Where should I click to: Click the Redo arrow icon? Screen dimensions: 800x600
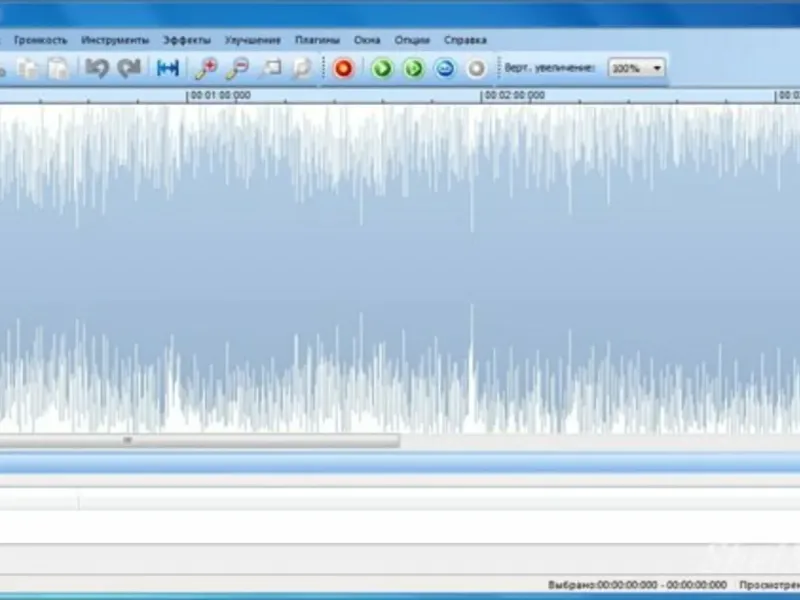click(129, 68)
